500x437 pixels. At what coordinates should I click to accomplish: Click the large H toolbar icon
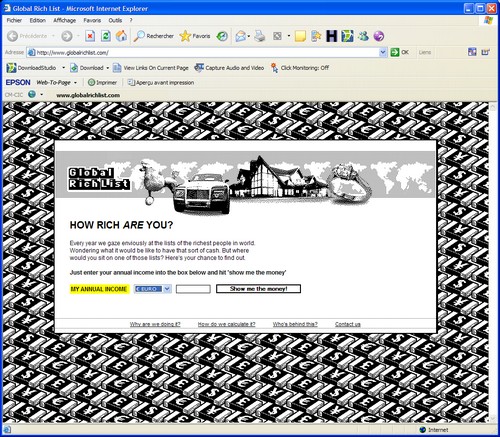coord(331,36)
